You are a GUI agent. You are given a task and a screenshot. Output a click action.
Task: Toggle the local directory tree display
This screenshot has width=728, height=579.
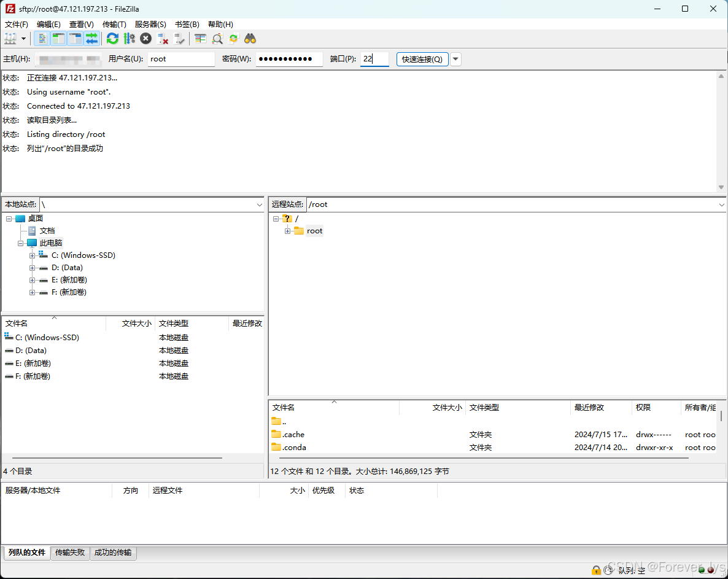[x=58, y=39]
